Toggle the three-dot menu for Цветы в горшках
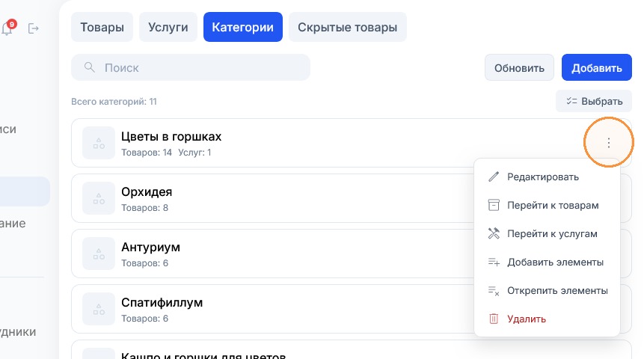 (x=609, y=143)
